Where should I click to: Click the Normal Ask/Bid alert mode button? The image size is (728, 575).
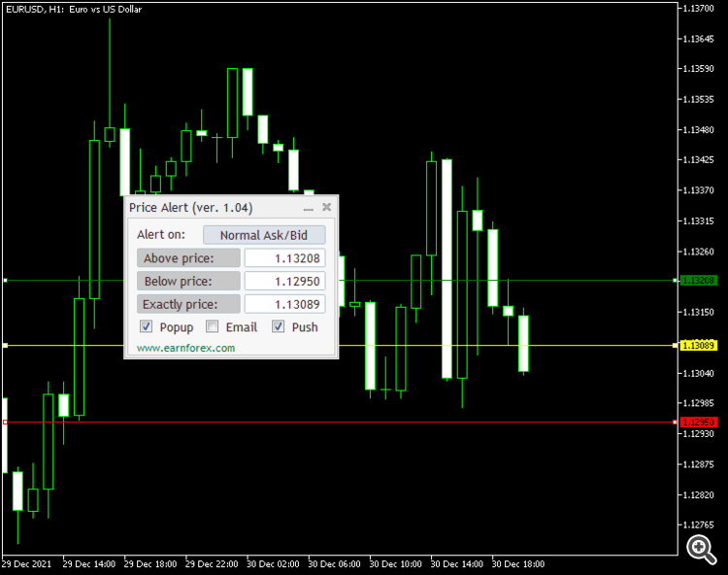click(x=264, y=235)
